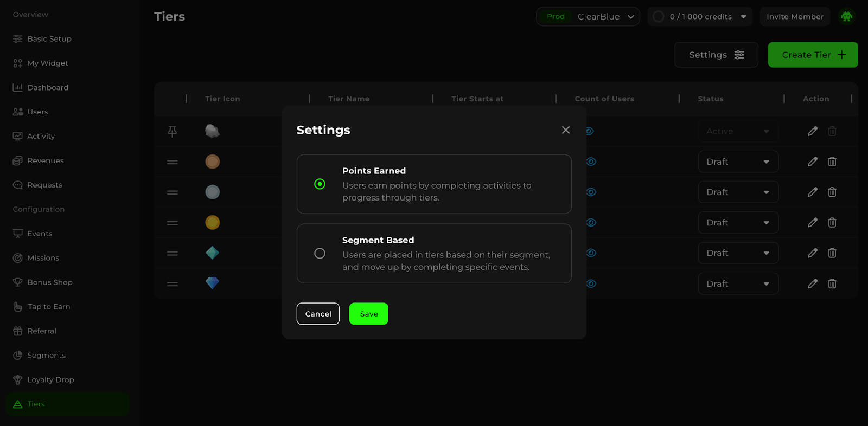Click the drag handle on gold tier row
The height and width of the screenshot is (426, 868).
[173, 223]
